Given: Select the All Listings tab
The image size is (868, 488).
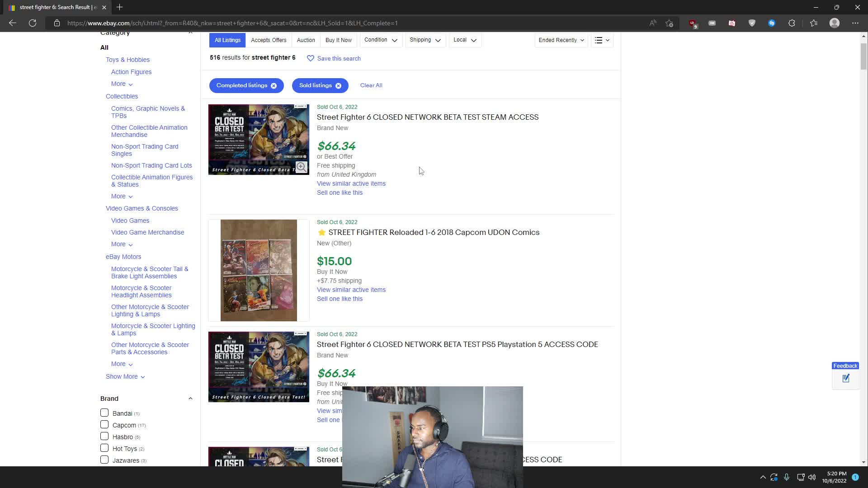Looking at the screenshot, I should 227,40.
